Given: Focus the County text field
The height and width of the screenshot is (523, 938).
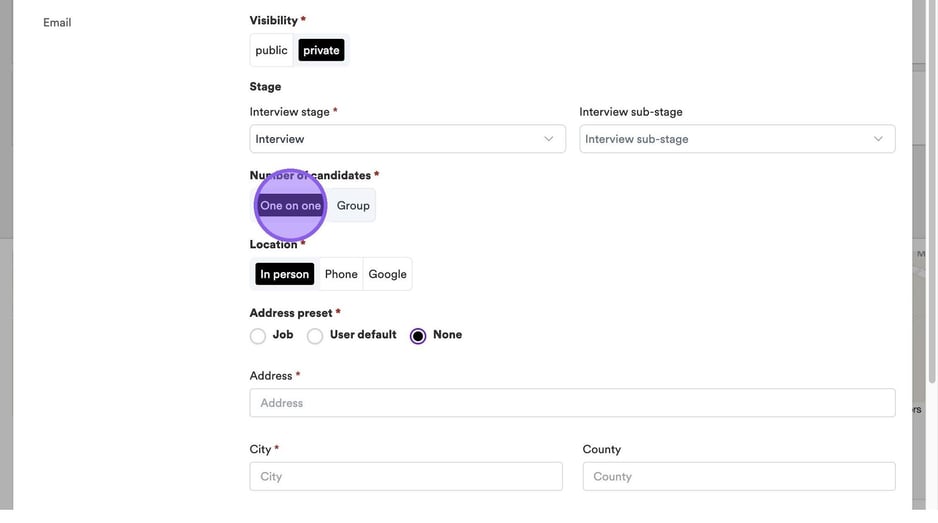Looking at the screenshot, I should [738, 477].
